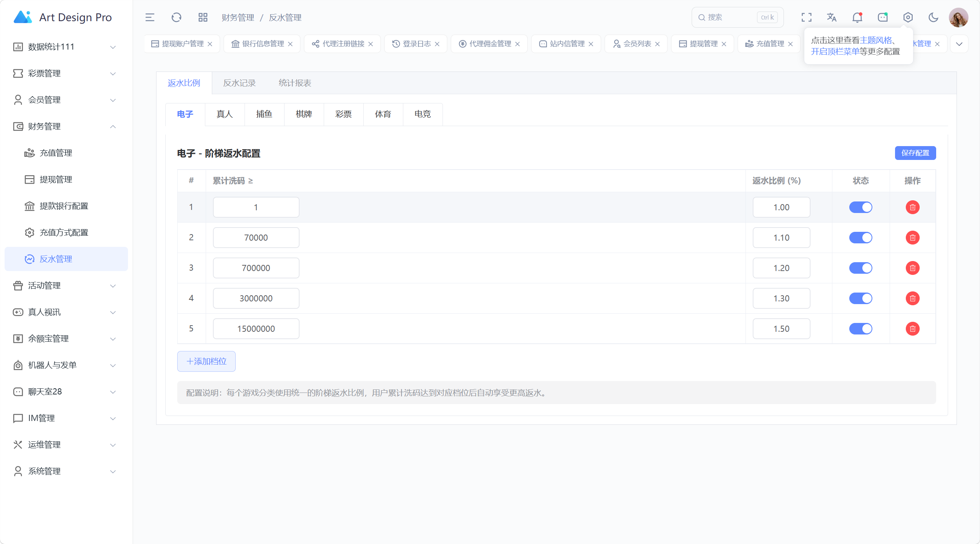Screen dimensions: 980x544
Task: Close the 会员列表 tab
Action: pyautogui.click(x=657, y=44)
